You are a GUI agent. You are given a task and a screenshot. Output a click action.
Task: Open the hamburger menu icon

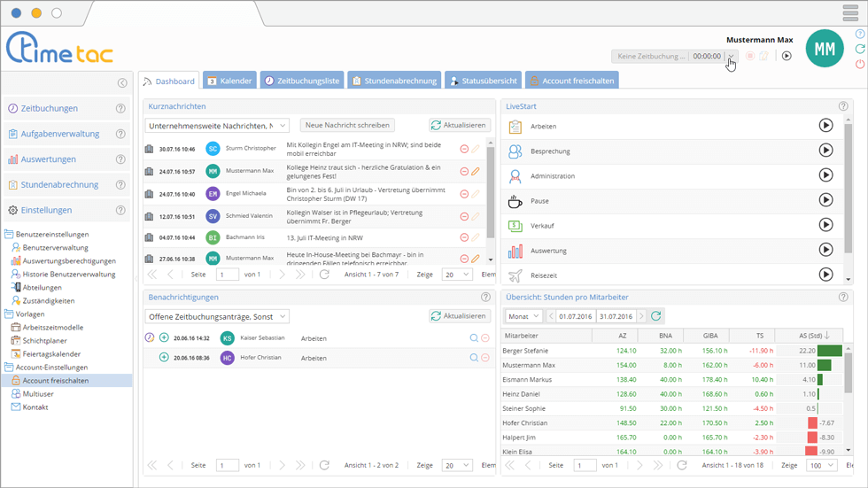850,12
